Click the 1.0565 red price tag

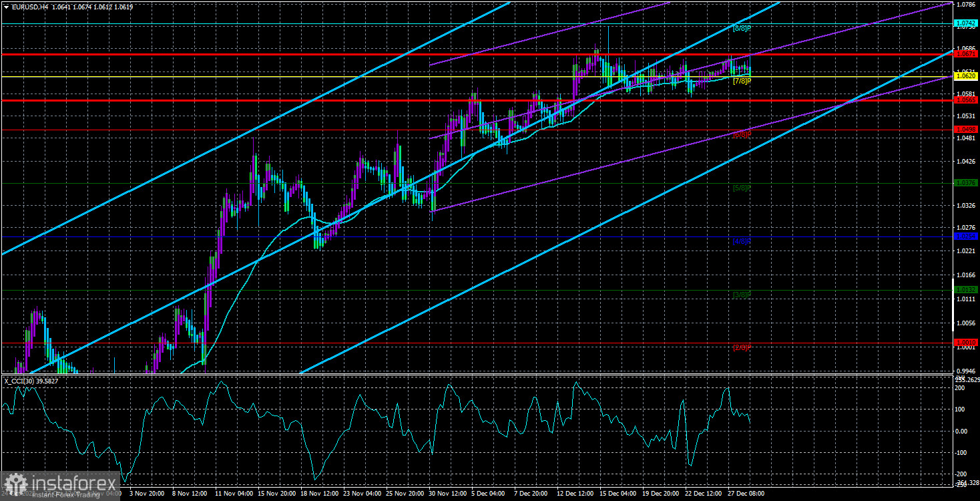(966, 100)
